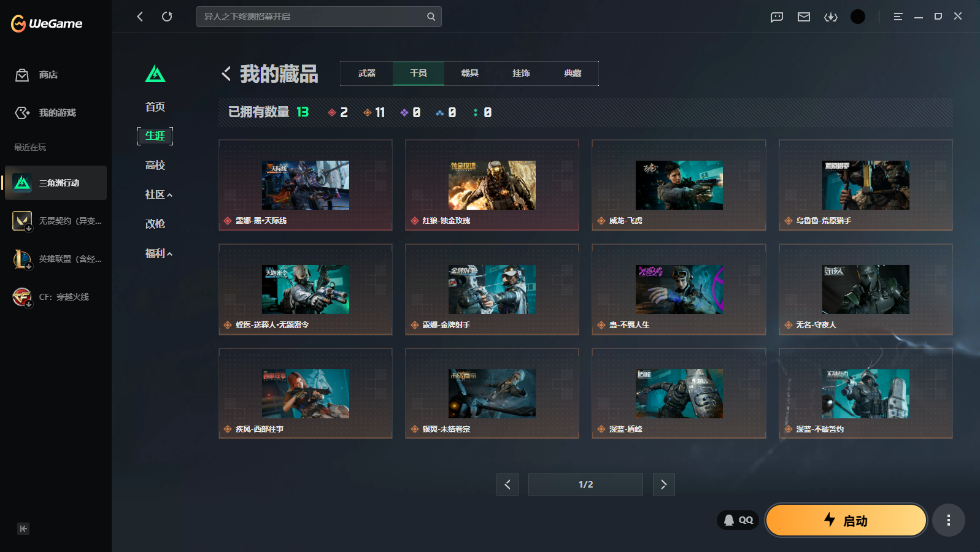980x552 pixels.
Task: Launch game with 启动 button
Action: click(x=846, y=520)
